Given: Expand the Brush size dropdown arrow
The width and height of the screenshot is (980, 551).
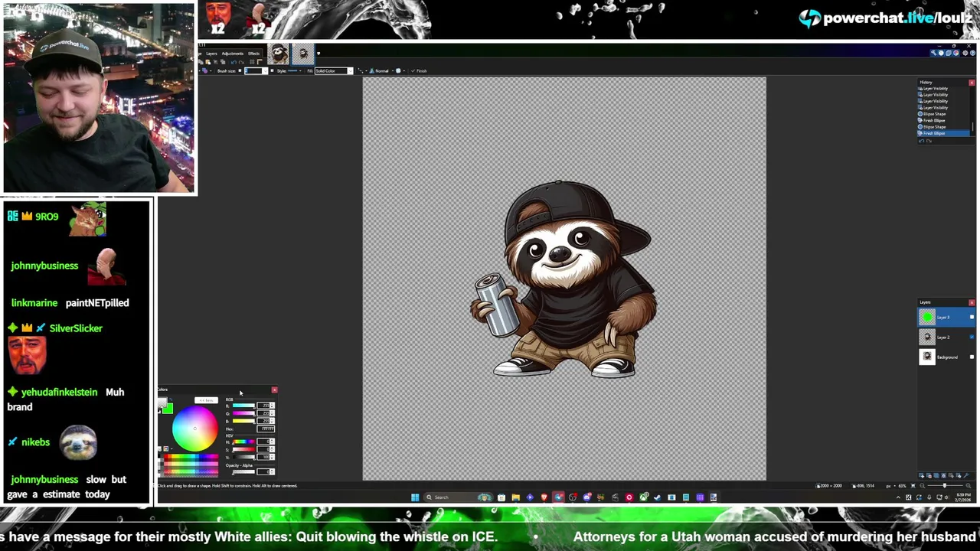Looking at the screenshot, I should pyautogui.click(x=265, y=70).
